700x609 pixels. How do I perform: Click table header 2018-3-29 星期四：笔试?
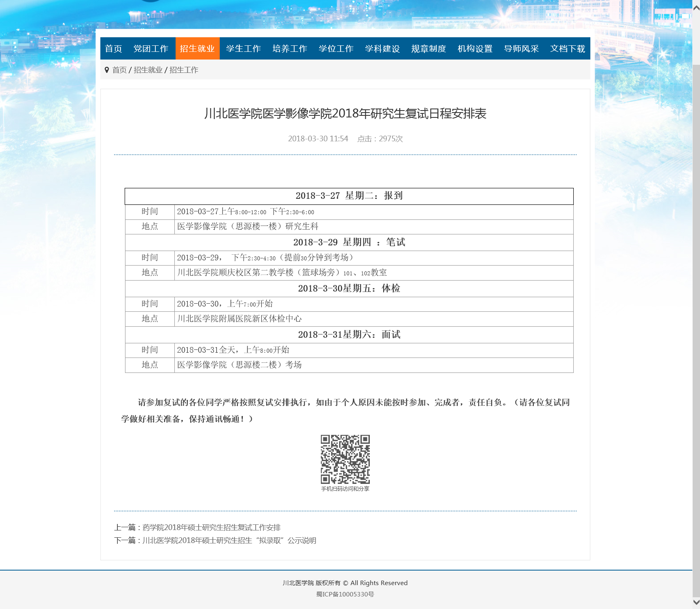click(349, 242)
